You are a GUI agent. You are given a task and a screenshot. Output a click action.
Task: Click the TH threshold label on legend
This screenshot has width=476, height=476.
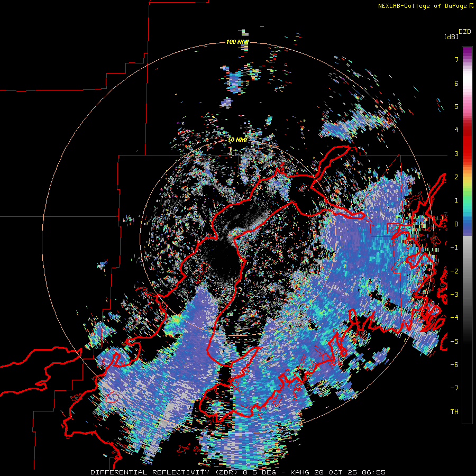(x=454, y=412)
